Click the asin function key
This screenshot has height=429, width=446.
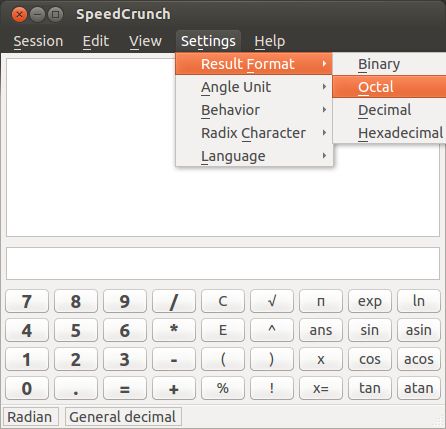[419, 330]
